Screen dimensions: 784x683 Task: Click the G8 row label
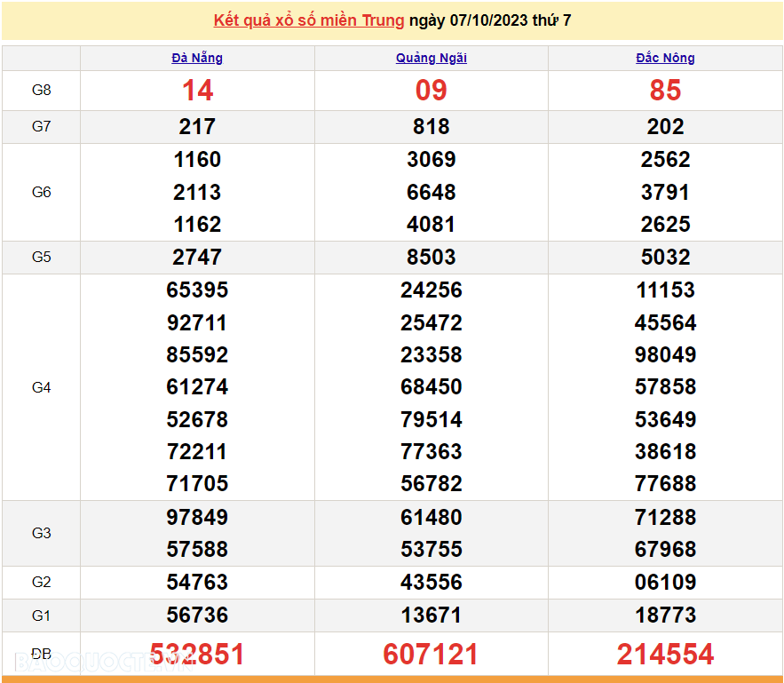click(41, 91)
